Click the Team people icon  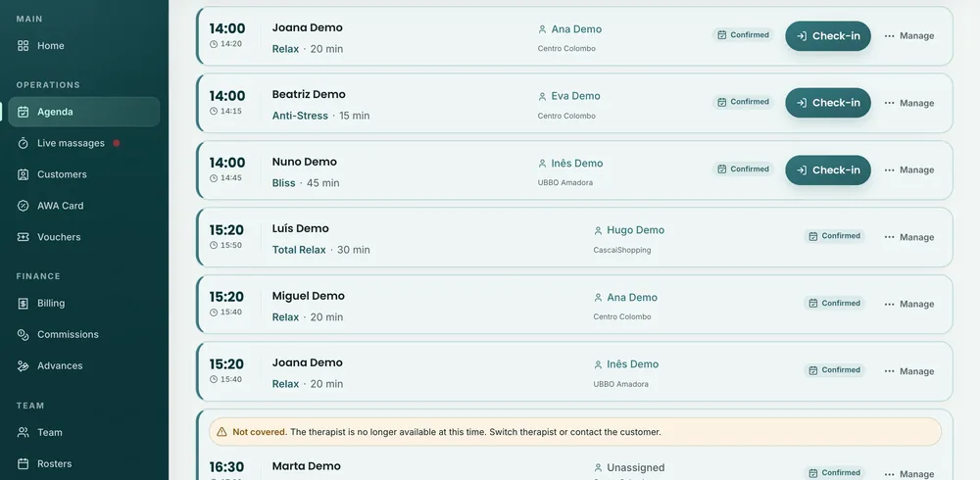24,433
